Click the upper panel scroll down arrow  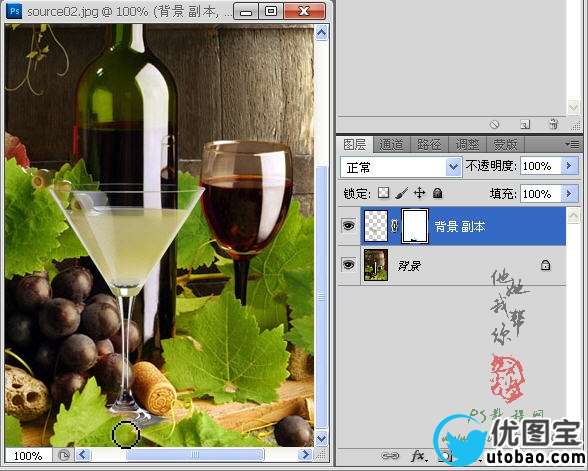[573, 108]
